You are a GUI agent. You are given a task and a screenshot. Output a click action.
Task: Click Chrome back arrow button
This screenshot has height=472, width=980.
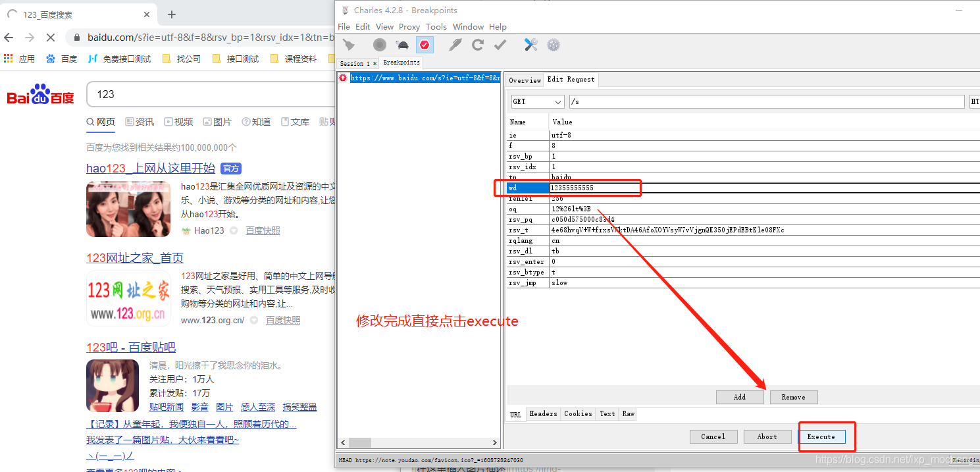coord(9,38)
